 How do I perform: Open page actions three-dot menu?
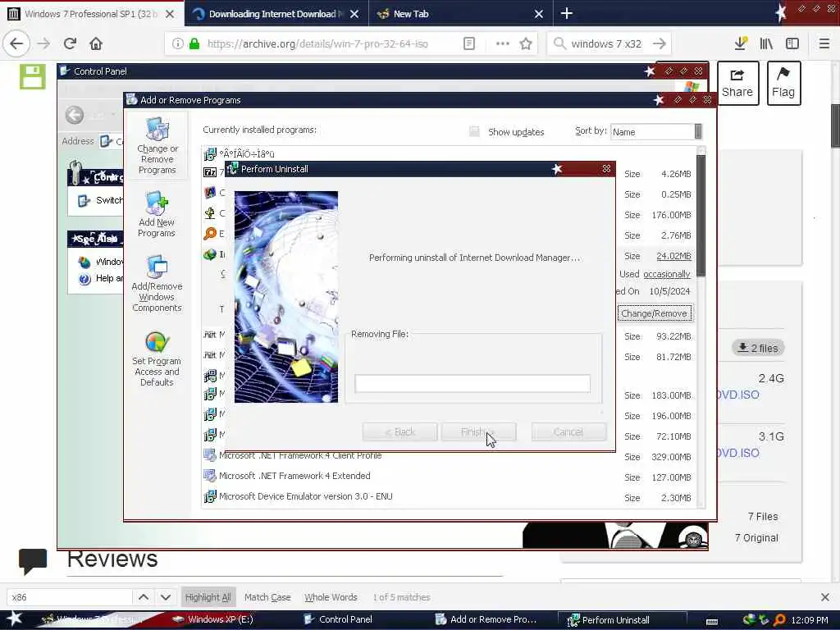coord(503,44)
